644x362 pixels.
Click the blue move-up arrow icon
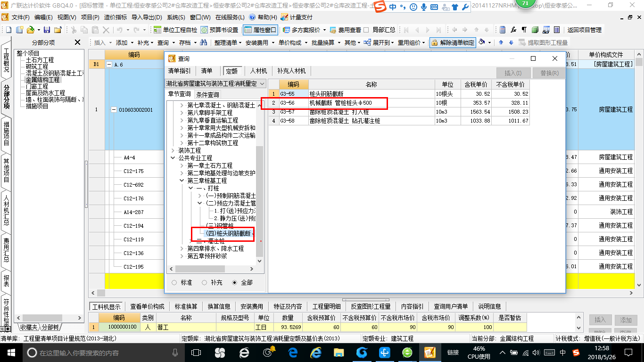501,42
